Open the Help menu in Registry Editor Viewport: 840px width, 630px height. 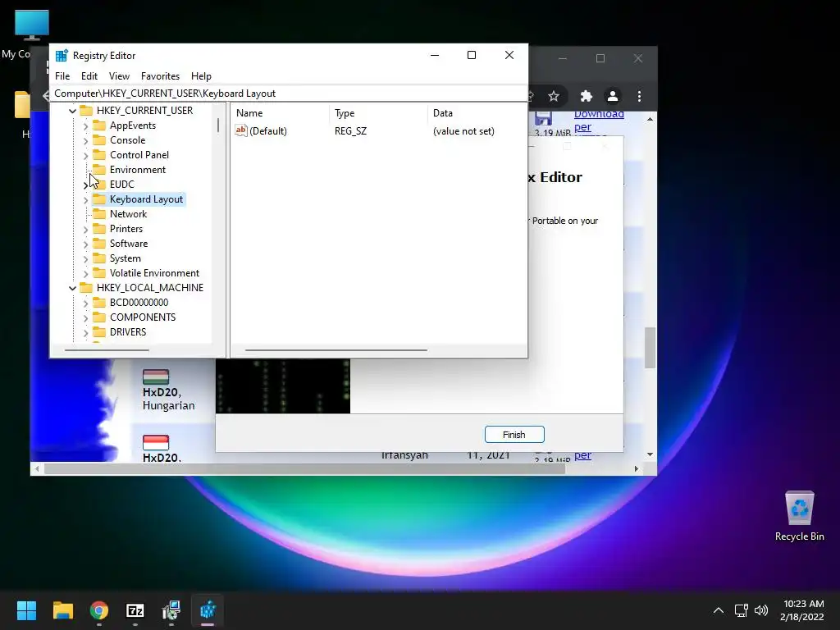point(201,76)
